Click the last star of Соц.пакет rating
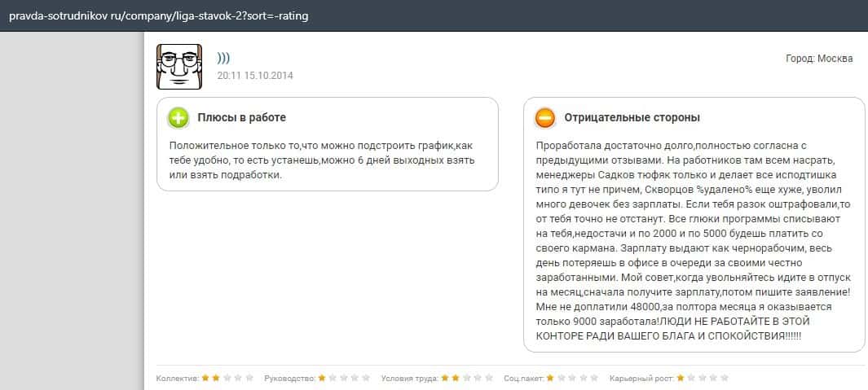The width and height of the screenshot is (868, 390). point(594,379)
